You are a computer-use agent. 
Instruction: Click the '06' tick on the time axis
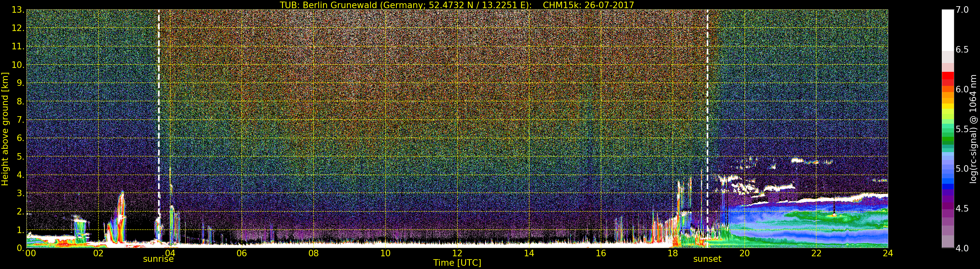(x=242, y=253)
